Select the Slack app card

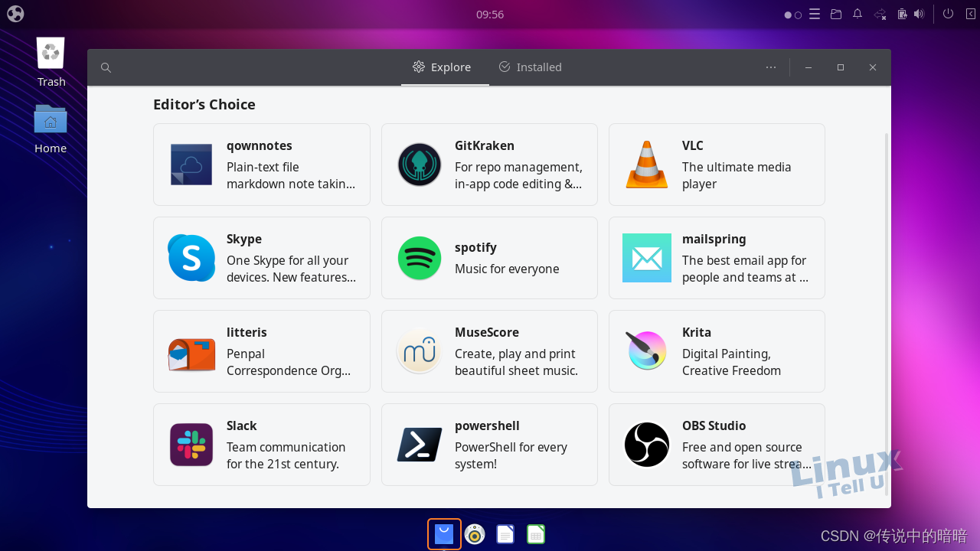[262, 445]
